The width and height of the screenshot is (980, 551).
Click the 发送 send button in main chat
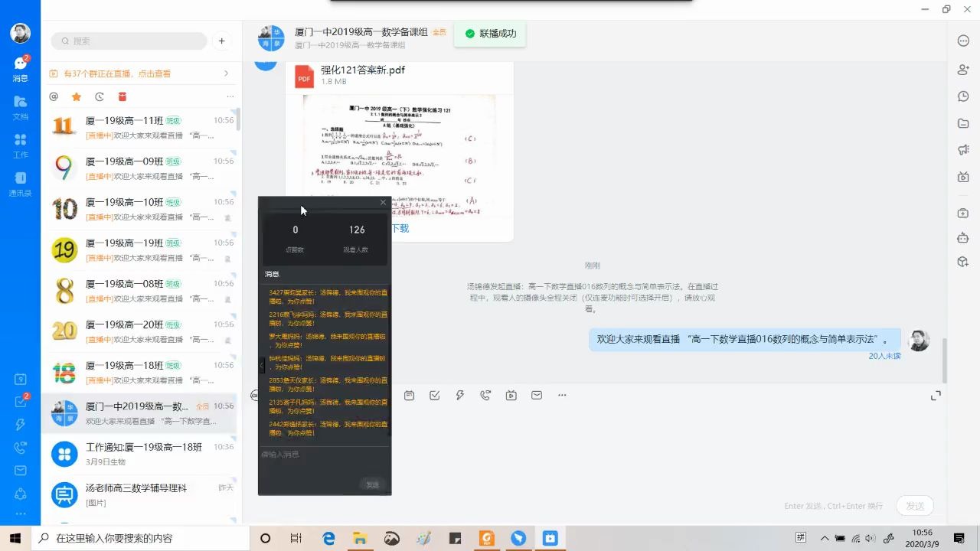coord(915,506)
